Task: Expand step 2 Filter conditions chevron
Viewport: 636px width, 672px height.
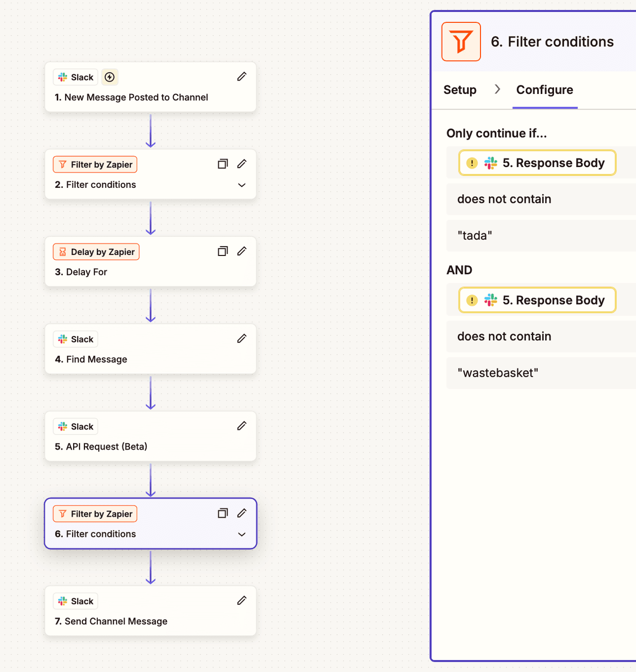Action: (242, 185)
